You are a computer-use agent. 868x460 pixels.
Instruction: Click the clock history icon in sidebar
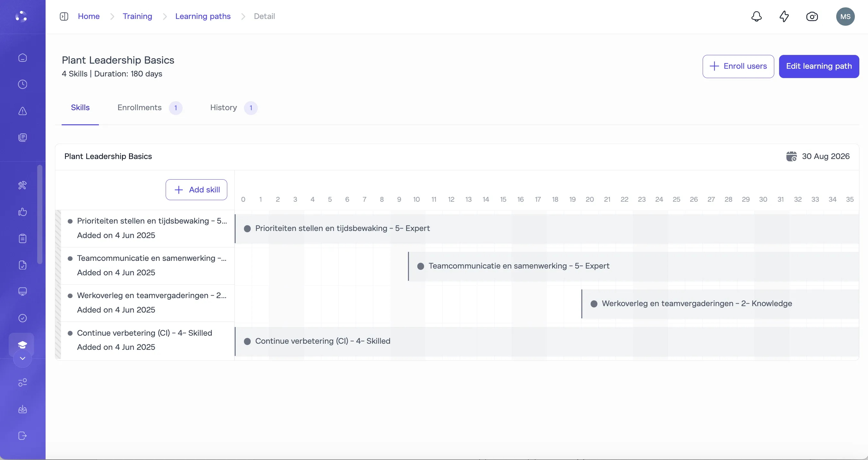pyautogui.click(x=22, y=84)
